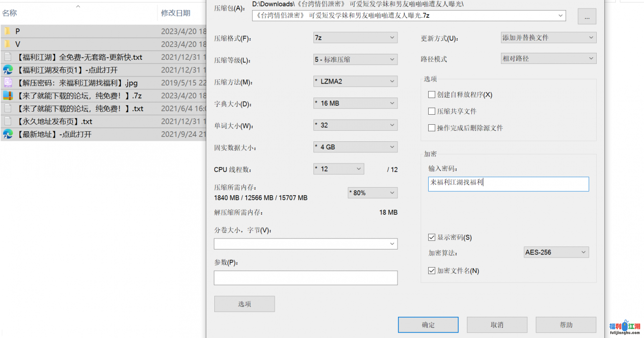
Task: Open the 【福利江湖发布页1】 internet shortcut icon
Action: tap(8, 69)
